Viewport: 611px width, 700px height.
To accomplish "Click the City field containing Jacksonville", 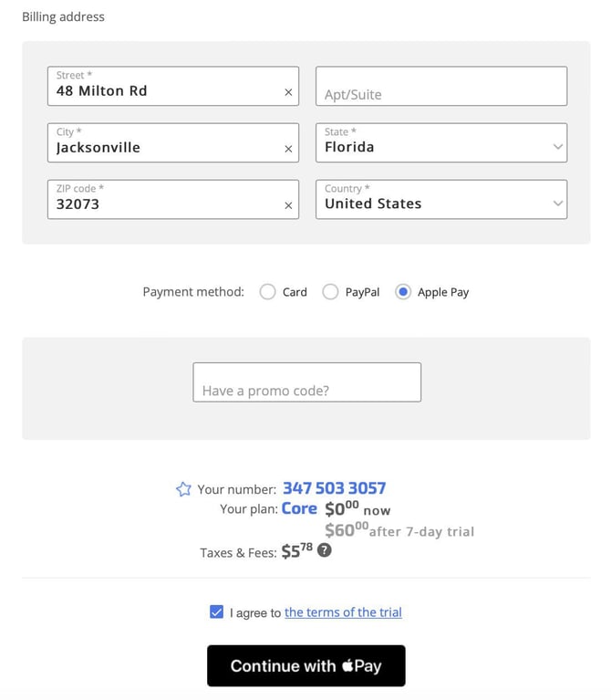I will coord(173,143).
